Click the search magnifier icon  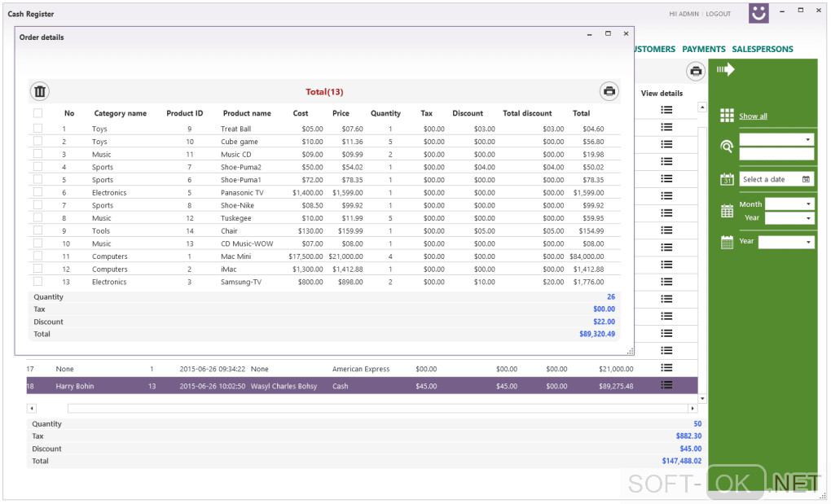click(727, 147)
